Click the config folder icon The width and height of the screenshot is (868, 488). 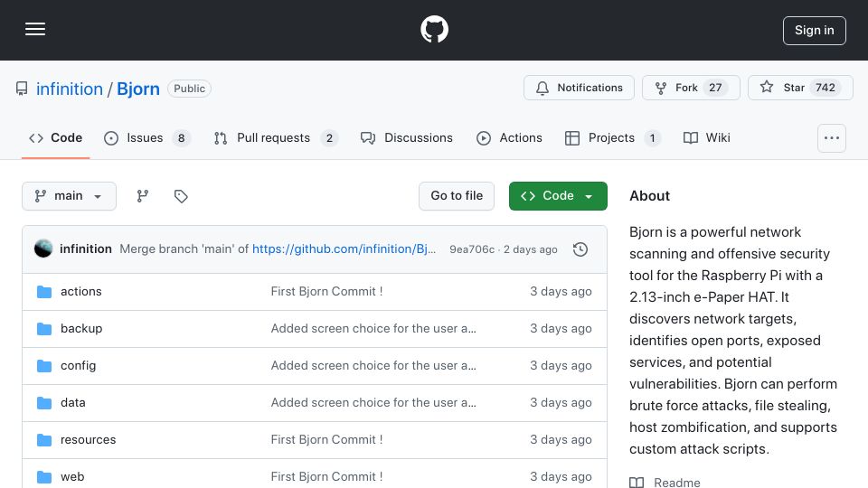pos(44,366)
